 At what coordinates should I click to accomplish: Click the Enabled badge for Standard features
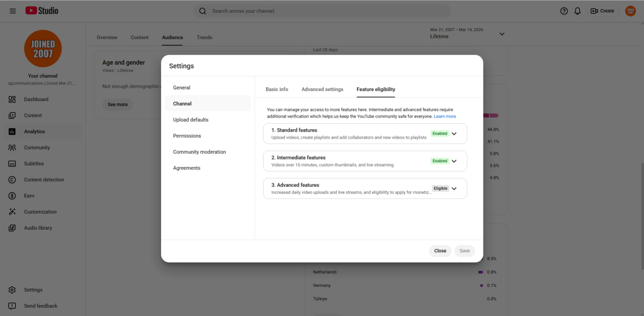(440, 134)
